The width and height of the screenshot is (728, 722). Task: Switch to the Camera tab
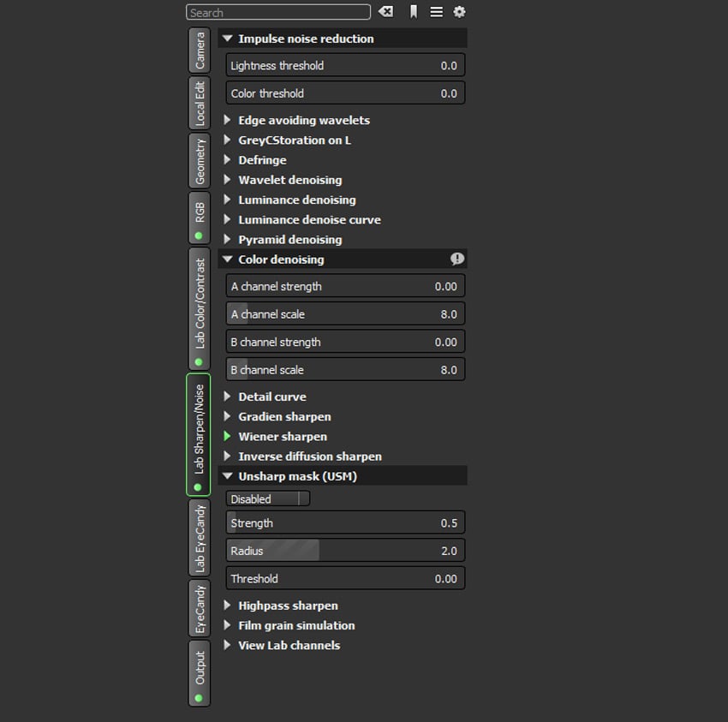coord(200,51)
